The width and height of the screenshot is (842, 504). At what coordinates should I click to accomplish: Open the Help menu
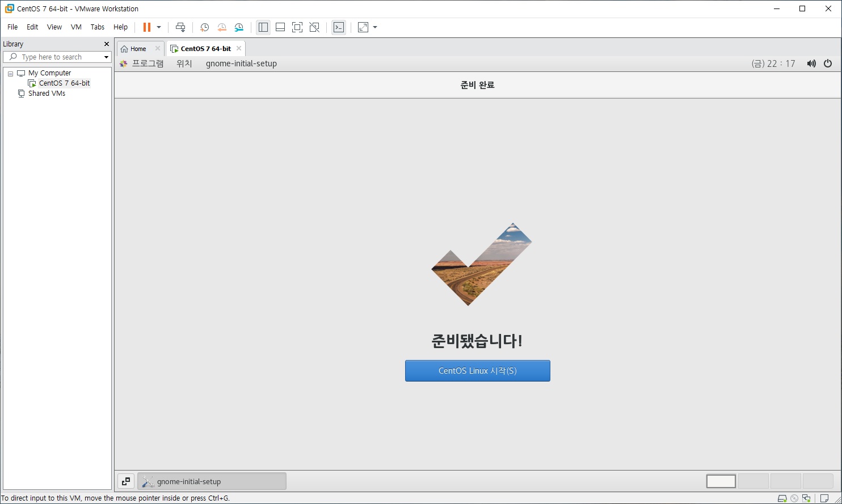pos(121,27)
